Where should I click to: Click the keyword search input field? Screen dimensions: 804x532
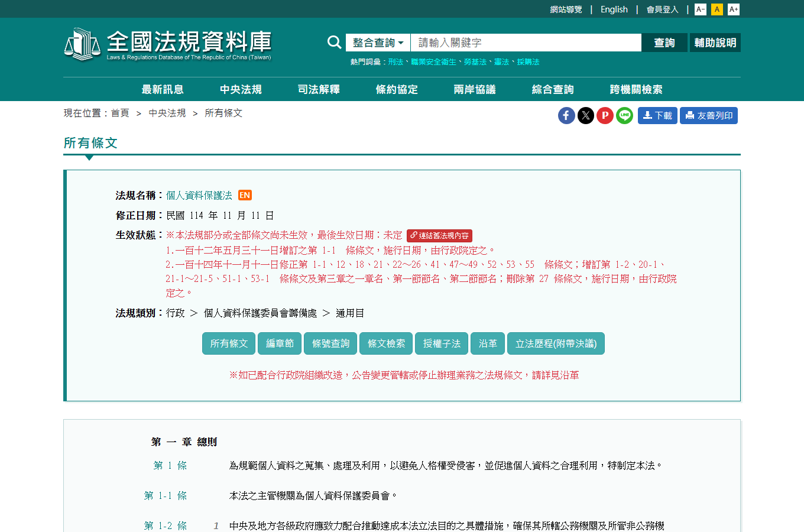[526, 43]
